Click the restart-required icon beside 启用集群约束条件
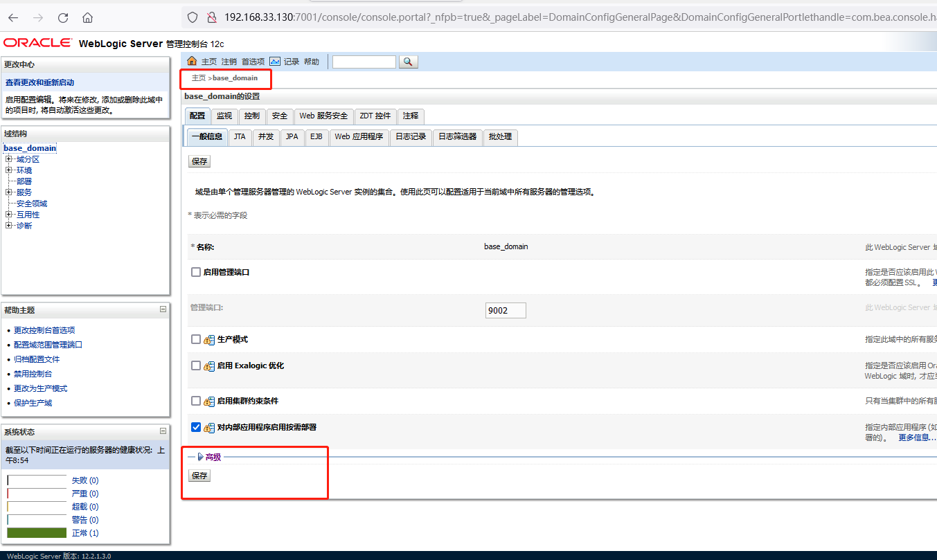 (210, 401)
